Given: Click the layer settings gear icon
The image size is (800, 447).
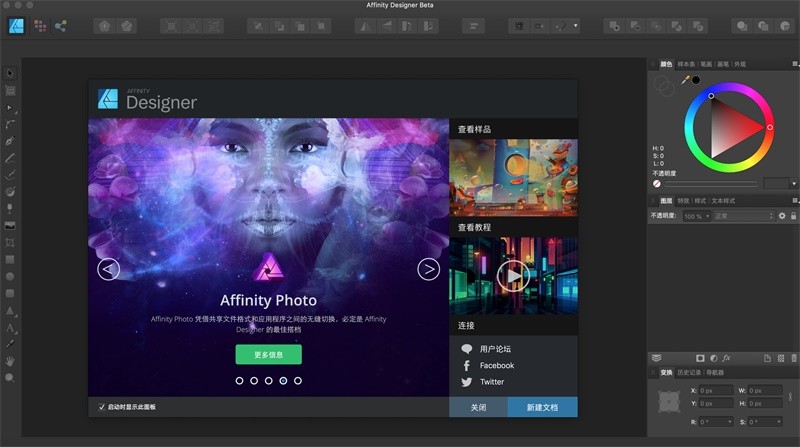Looking at the screenshot, I should 782,216.
